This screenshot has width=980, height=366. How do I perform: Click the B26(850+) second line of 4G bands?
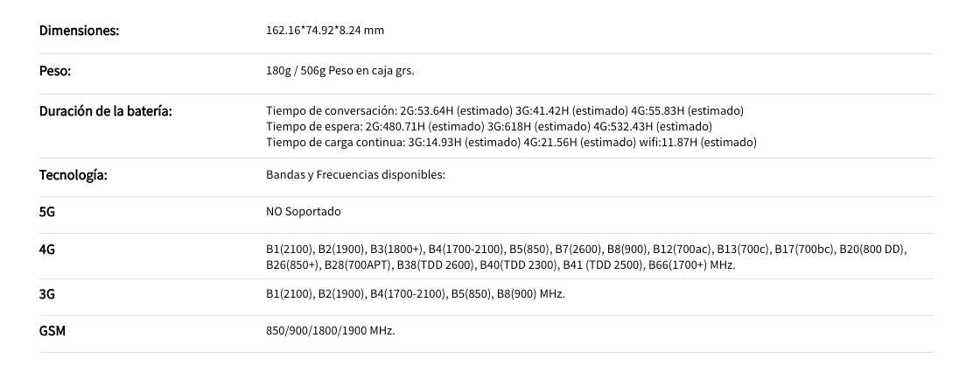click(x=500, y=264)
